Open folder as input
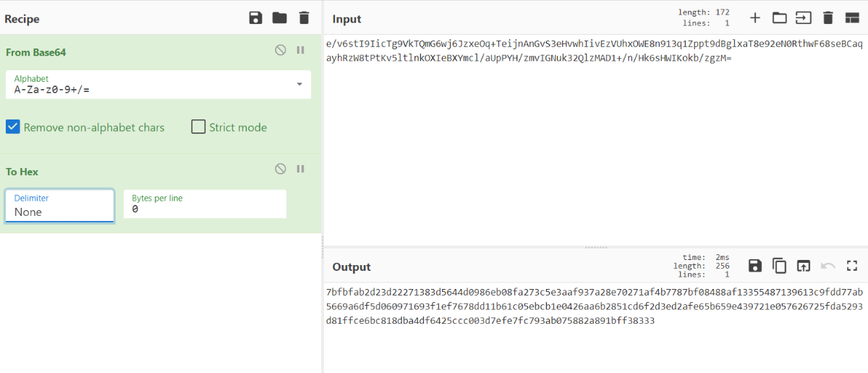This screenshot has width=868, height=373. click(x=779, y=18)
